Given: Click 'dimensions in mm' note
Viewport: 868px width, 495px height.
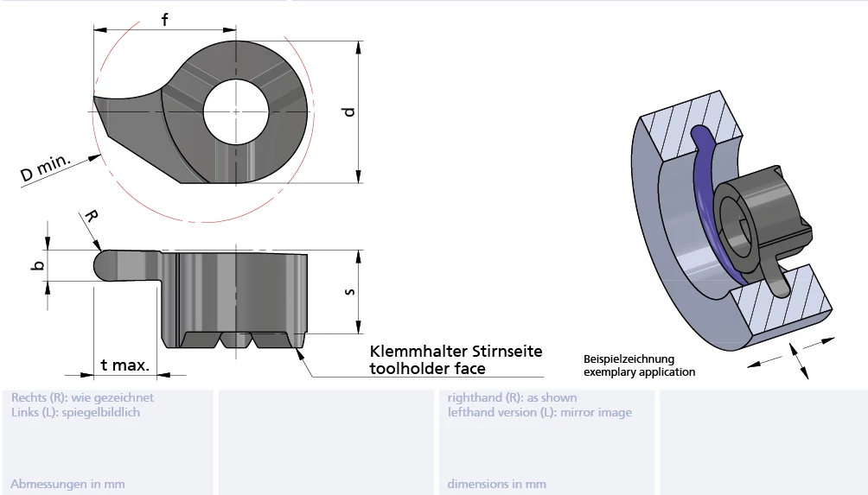Looking at the screenshot, I should (x=496, y=484).
